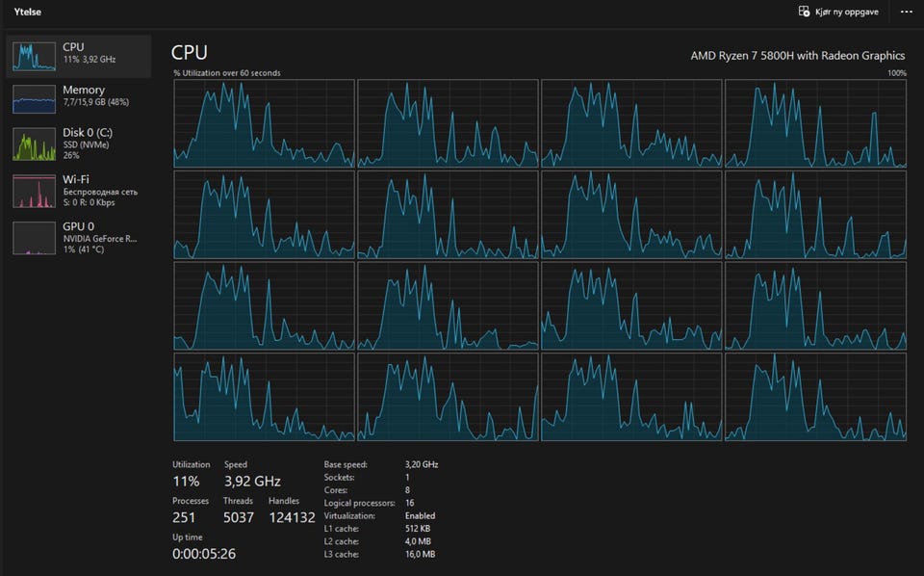Click the '512 KB' L1 cache value
The image size is (924, 576).
(x=418, y=529)
